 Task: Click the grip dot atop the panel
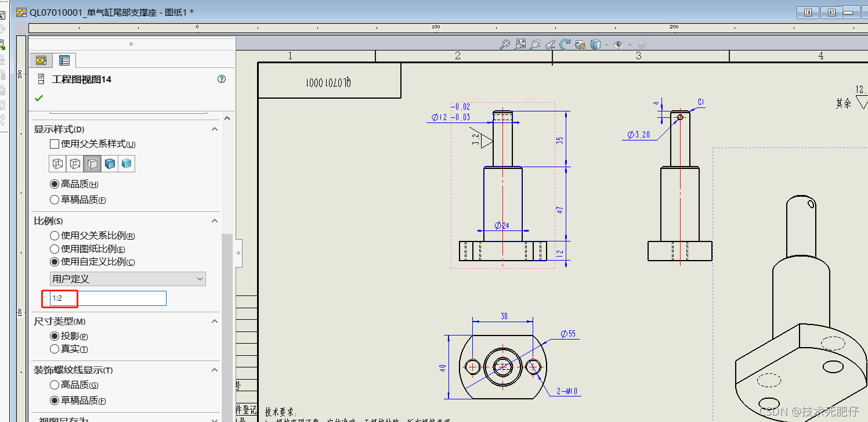tap(131, 44)
